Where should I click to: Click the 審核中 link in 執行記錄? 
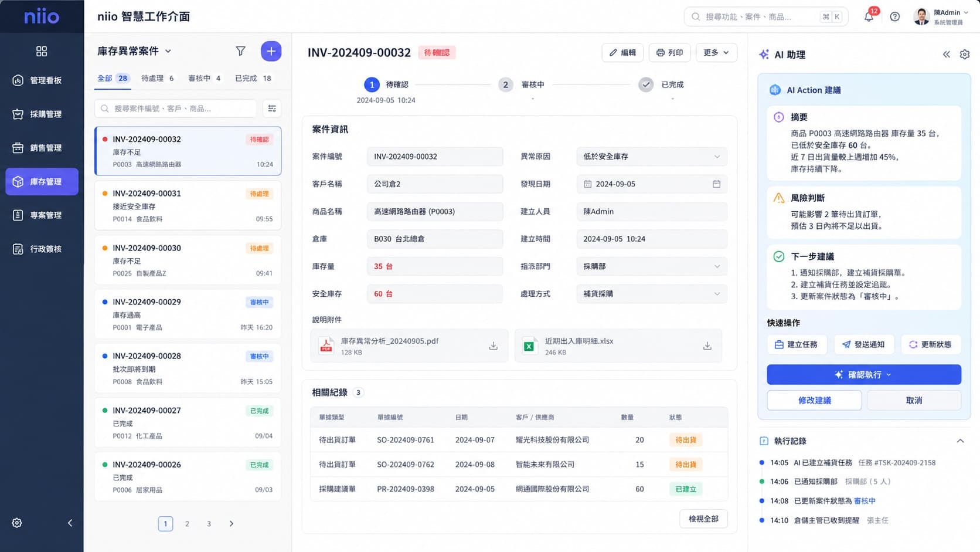pyautogui.click(x=865, y=501)
